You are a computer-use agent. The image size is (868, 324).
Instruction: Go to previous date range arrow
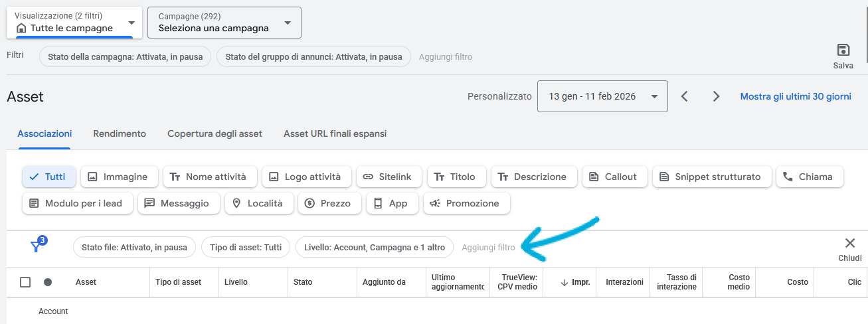click(684, 96)
